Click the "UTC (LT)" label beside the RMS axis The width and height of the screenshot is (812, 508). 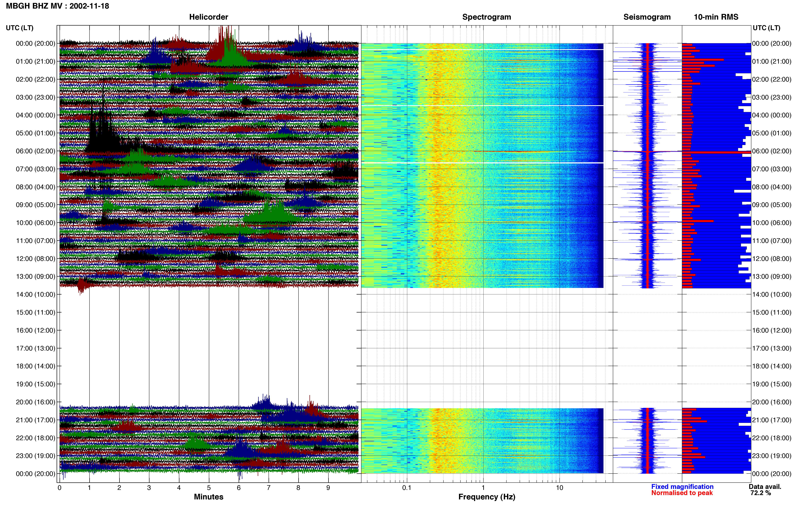766,28
